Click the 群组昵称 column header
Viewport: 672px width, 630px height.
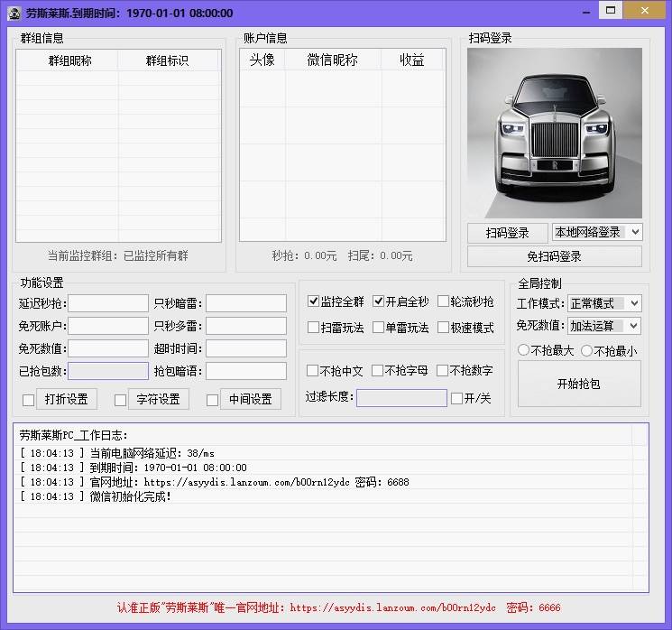(68, 60)
